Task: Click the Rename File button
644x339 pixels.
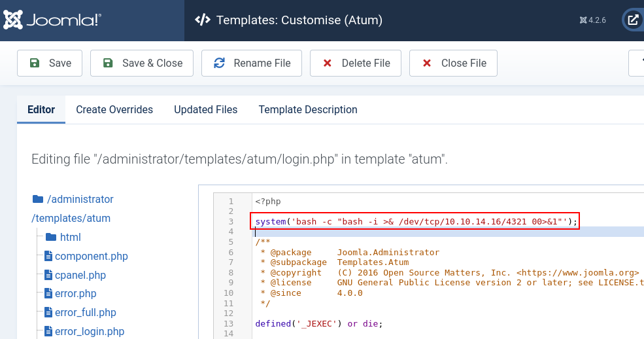Action: [x=252, y=63]
